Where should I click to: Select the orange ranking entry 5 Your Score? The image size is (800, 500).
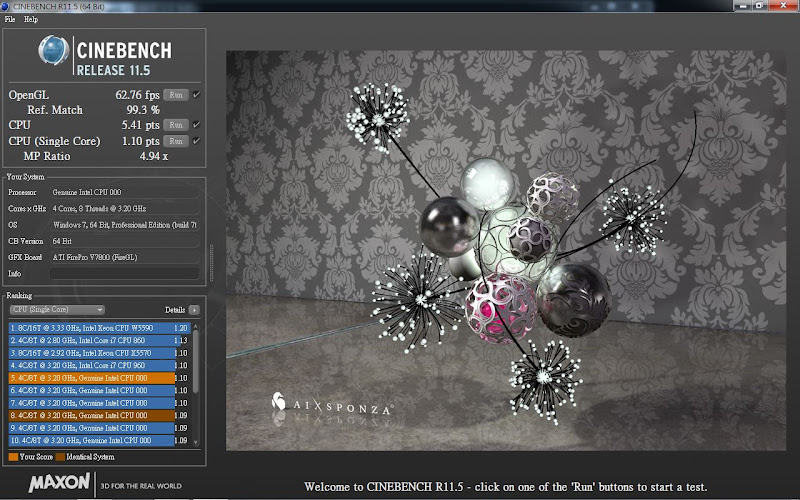pyautogui.click(x=99, y=378)
